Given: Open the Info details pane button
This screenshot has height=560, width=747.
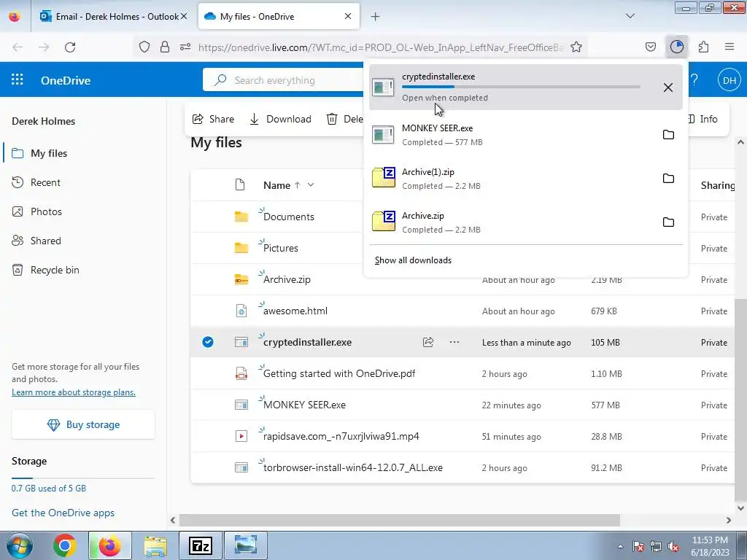Looking at the screenshot, I should tap(703, 119).
